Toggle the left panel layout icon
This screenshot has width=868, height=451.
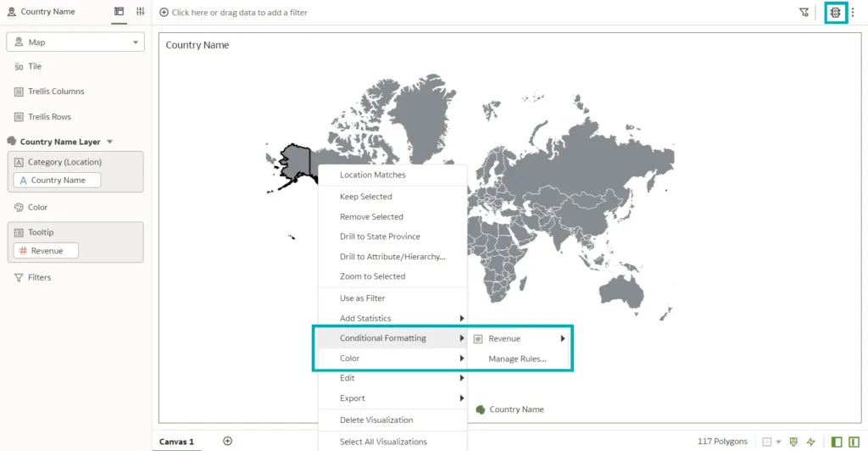click(x=837, y=442)
